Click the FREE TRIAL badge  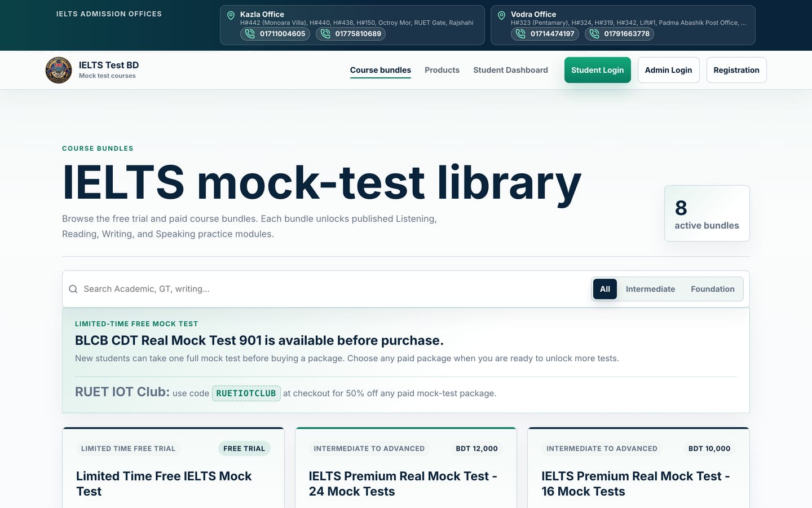click(244, 449)
